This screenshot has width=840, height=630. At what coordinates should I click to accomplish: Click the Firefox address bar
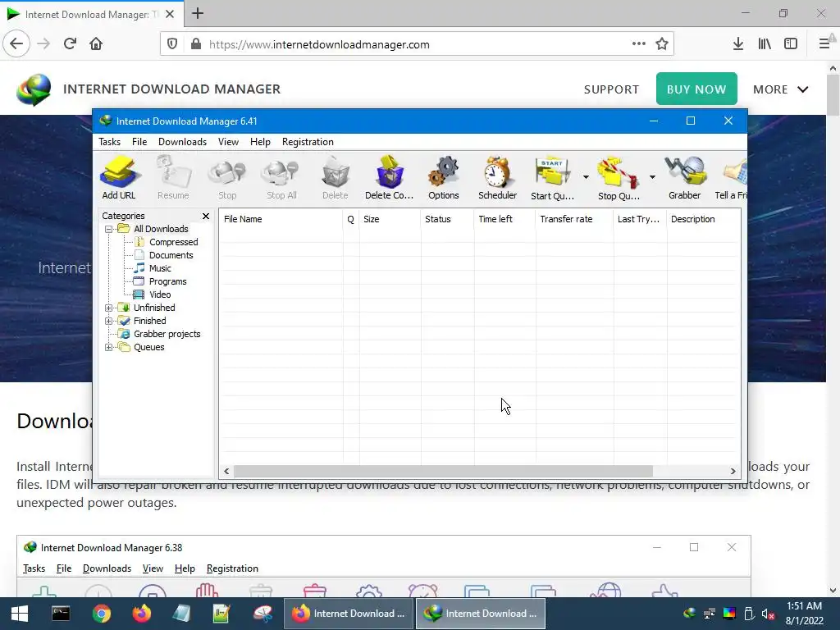click(418, 44)
